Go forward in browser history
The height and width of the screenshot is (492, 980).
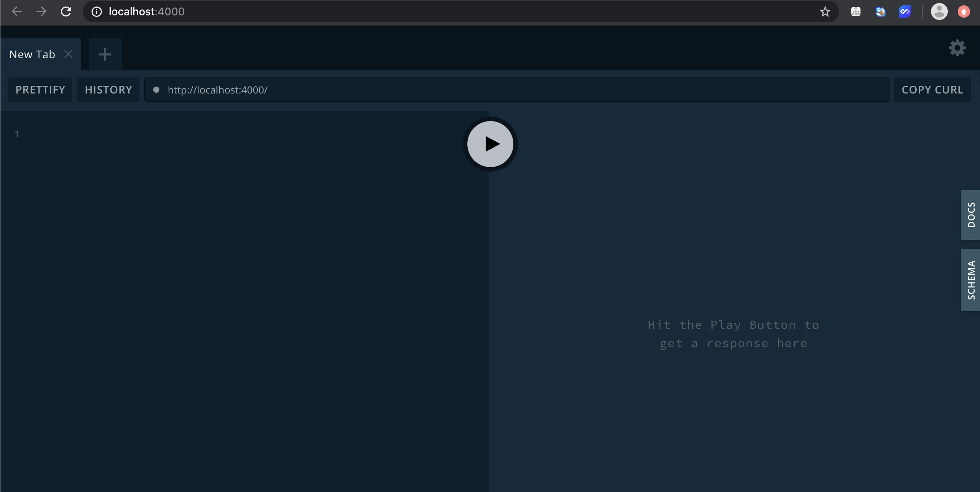click(41, 11)
